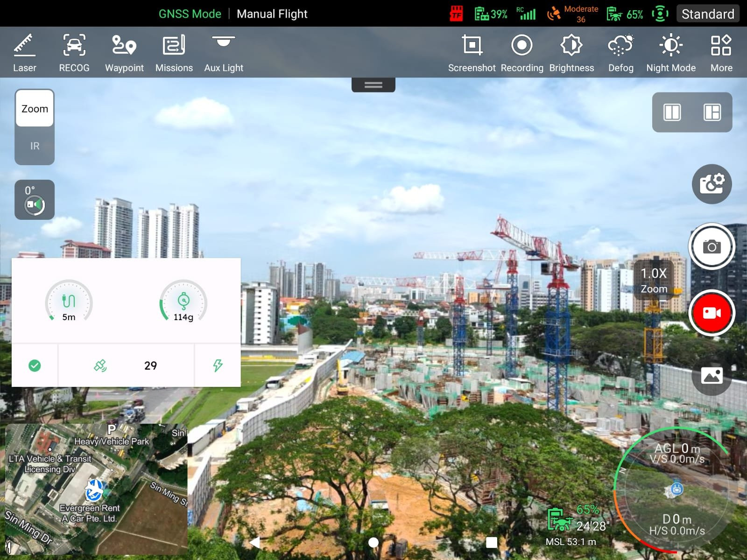Tap the Manual Flight status label

[x=272, y=14]
